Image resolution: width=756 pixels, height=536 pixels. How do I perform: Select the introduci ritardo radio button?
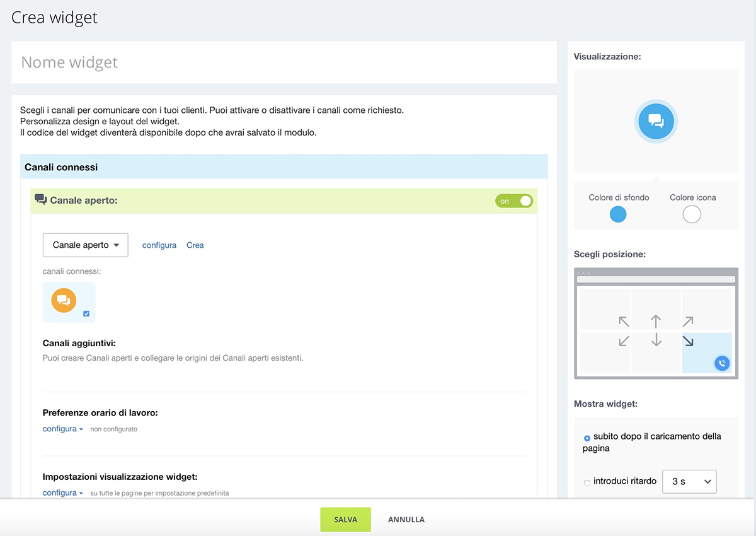click(587, 483)
